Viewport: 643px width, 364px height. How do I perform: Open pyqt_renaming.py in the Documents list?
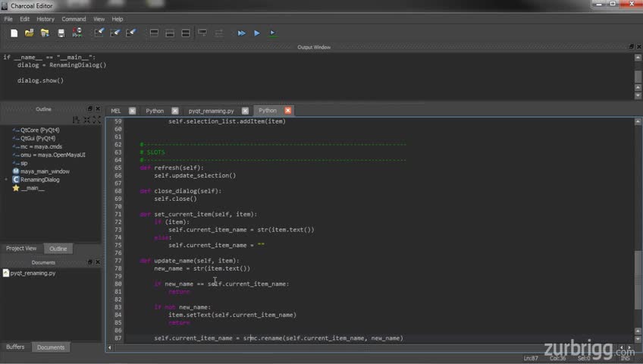click(x=32, y=273)
